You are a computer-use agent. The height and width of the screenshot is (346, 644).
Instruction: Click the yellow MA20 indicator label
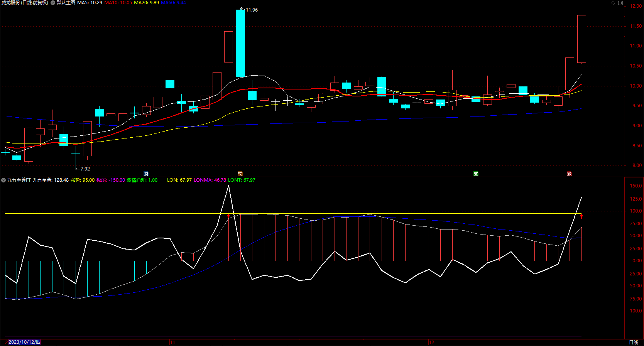click(x=146, y=3)
